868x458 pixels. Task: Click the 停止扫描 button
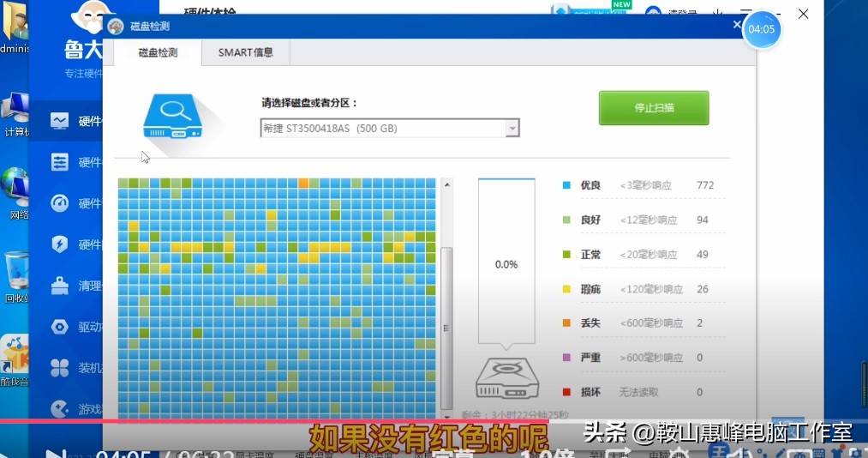pos(654,108)
